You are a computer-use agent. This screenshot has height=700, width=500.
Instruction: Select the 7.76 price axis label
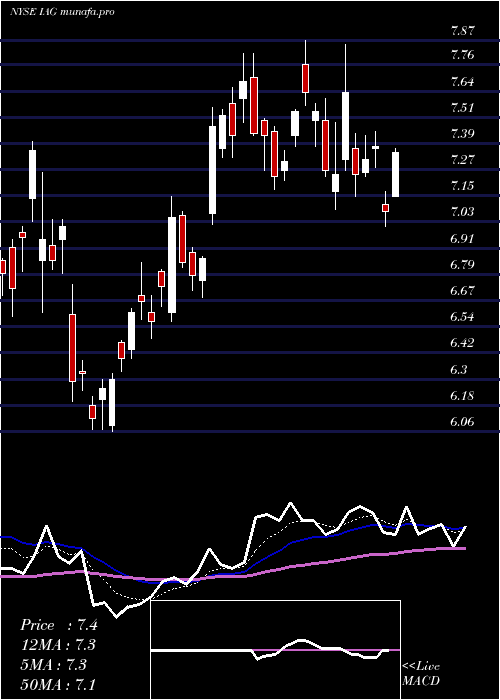pos(462,55)
